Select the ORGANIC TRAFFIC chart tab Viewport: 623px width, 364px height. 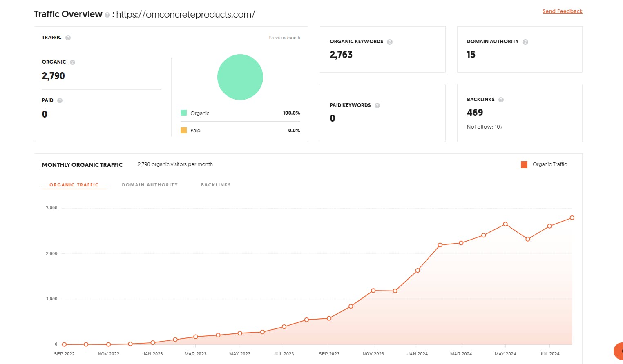pyautogui.click(x=74, y=185)
